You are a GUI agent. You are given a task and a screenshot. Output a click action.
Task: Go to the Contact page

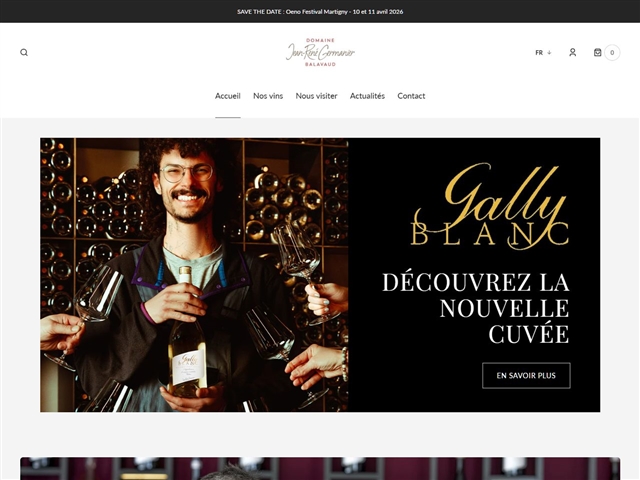(x=411, y=96)
